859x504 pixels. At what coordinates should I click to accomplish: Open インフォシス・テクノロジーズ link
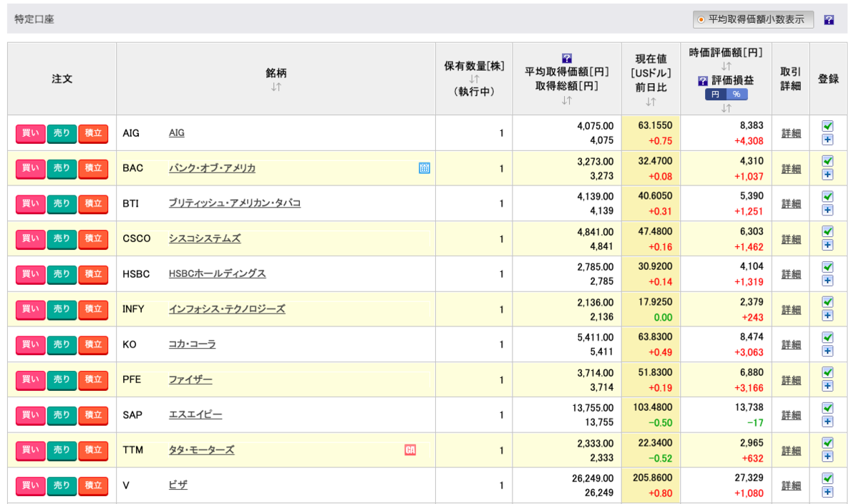coord(227,309)
